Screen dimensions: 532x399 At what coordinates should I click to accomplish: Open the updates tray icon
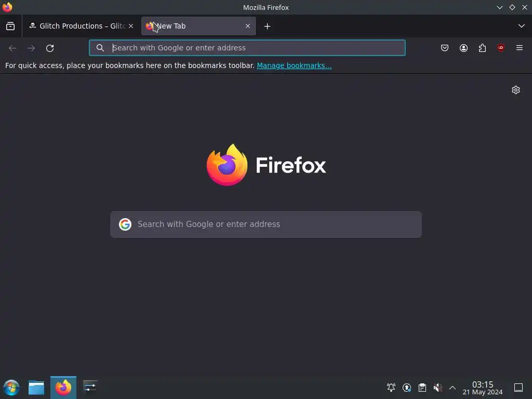click(407, 388)
